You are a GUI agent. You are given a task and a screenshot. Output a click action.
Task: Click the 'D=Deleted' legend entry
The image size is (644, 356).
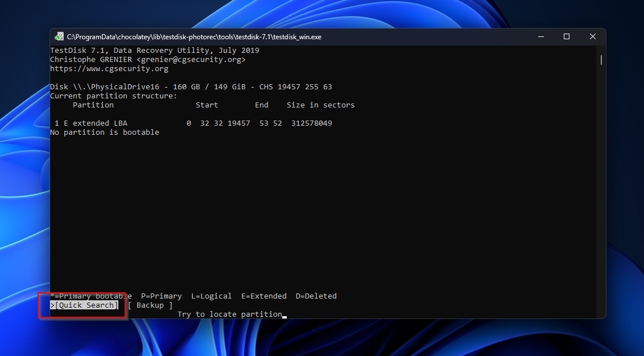[316, 296]
